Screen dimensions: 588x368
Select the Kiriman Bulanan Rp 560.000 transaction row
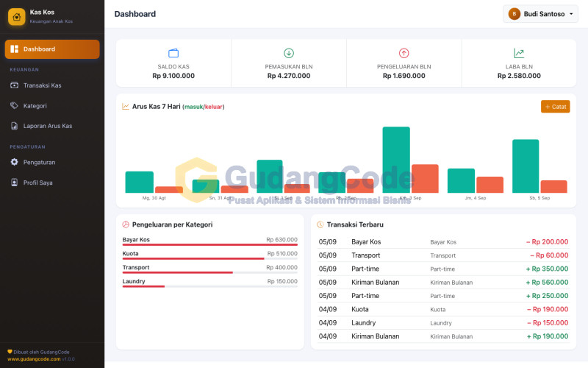pyautogui.click(x=443, y=283)
